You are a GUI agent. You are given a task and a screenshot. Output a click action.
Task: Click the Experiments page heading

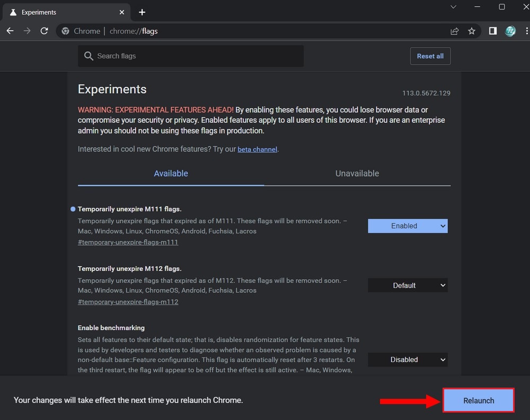coord(112,89)
